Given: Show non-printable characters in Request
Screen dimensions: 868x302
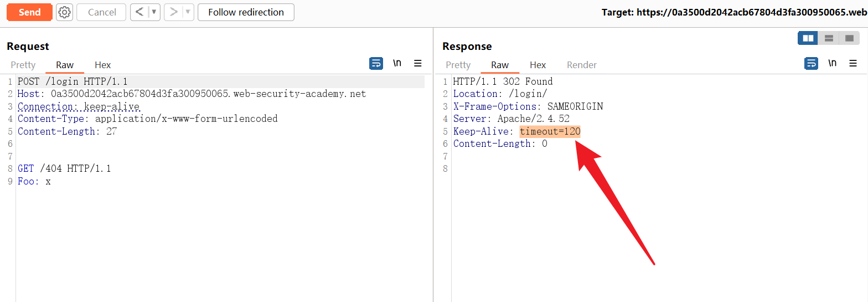Looking at the screenshot, I should (397, 63).
